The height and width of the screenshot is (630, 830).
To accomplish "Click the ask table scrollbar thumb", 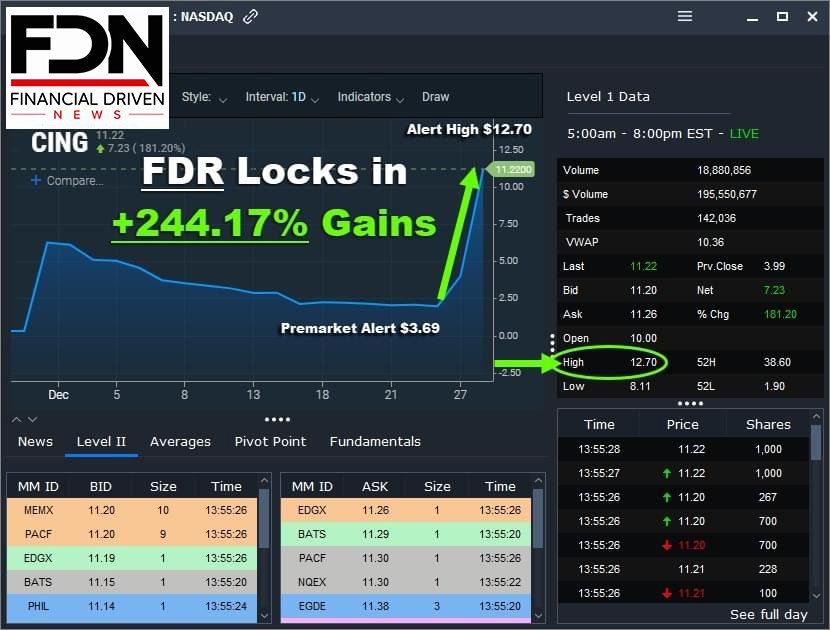I will 538,518.
